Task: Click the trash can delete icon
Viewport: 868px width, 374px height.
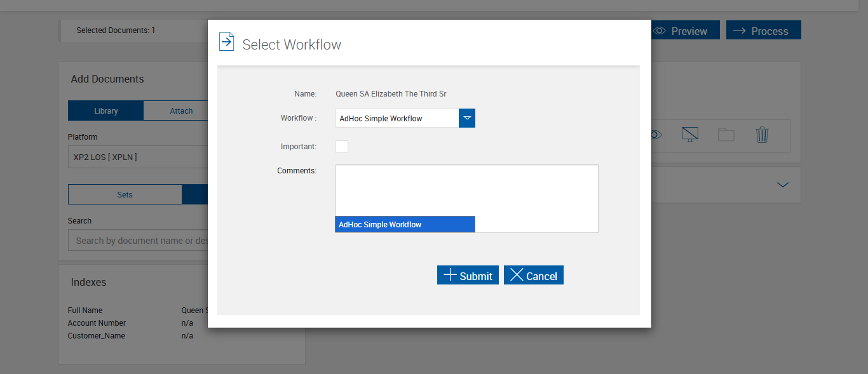Action: tap(762, 135)
